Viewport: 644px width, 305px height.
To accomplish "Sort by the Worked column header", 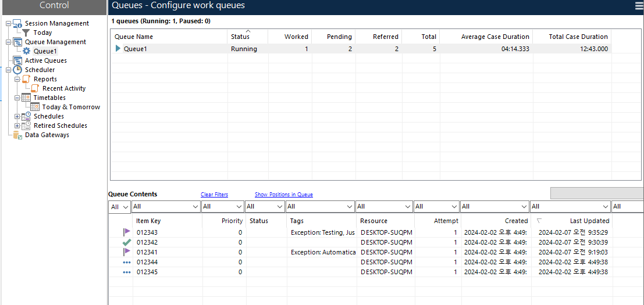I will pyautogui.click(x=290, y=37).
